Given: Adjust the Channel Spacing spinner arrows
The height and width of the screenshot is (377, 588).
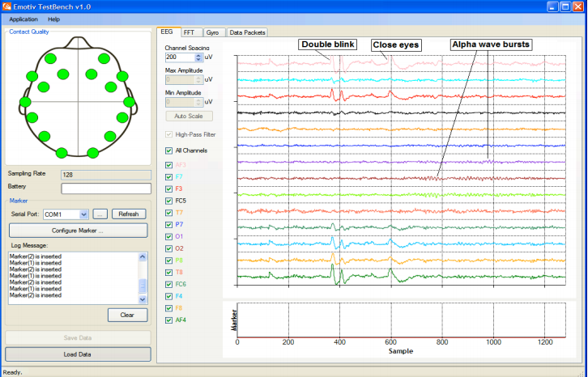Looking at the screenshot, I should point(198,57).
